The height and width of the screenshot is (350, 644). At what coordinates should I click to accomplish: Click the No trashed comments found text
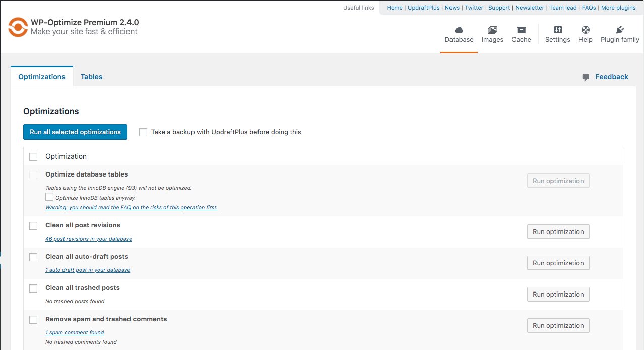coord(81,342)
